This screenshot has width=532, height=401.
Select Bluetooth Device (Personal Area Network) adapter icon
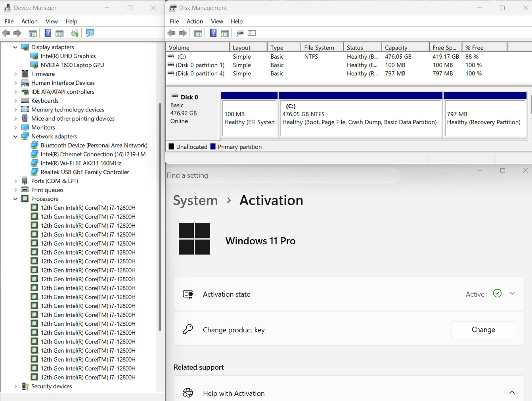pyautogui.click(x=34, y=145)
